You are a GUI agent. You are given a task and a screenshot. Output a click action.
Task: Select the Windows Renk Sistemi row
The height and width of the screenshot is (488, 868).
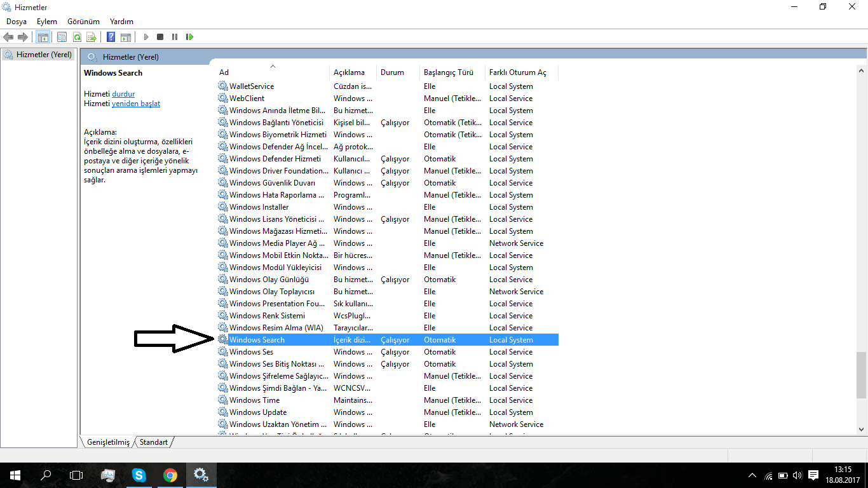coord(388,316)
